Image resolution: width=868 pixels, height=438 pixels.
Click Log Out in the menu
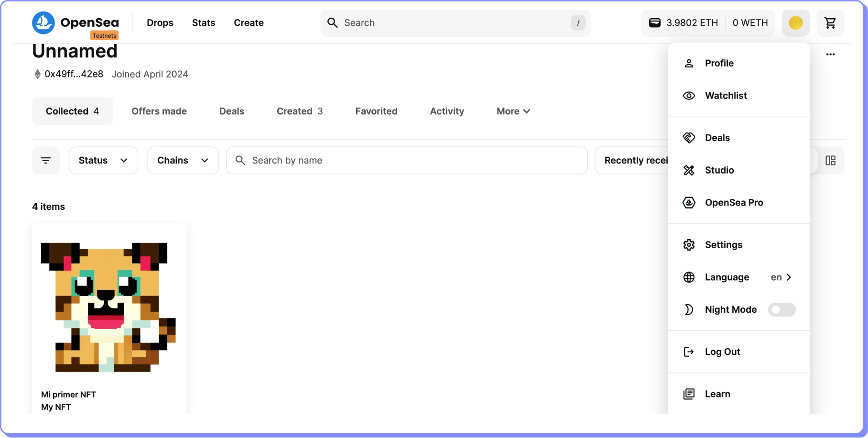click(722, 352)
